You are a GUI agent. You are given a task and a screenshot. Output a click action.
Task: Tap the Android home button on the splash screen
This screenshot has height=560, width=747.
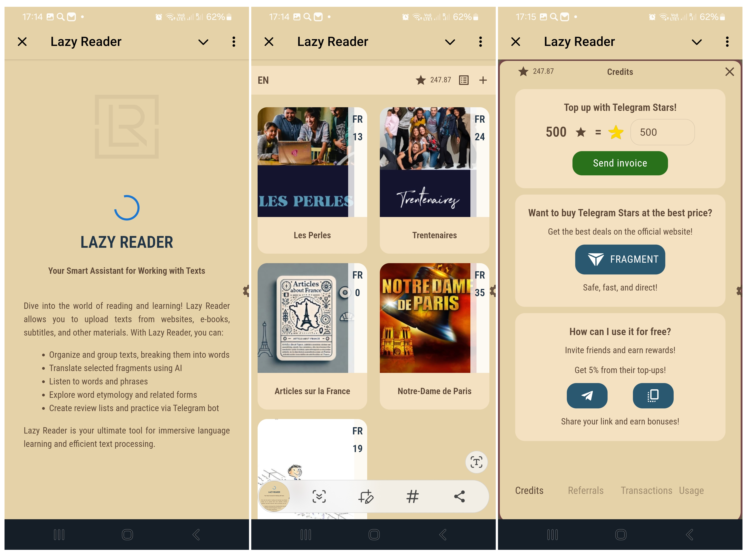(127, 535)
